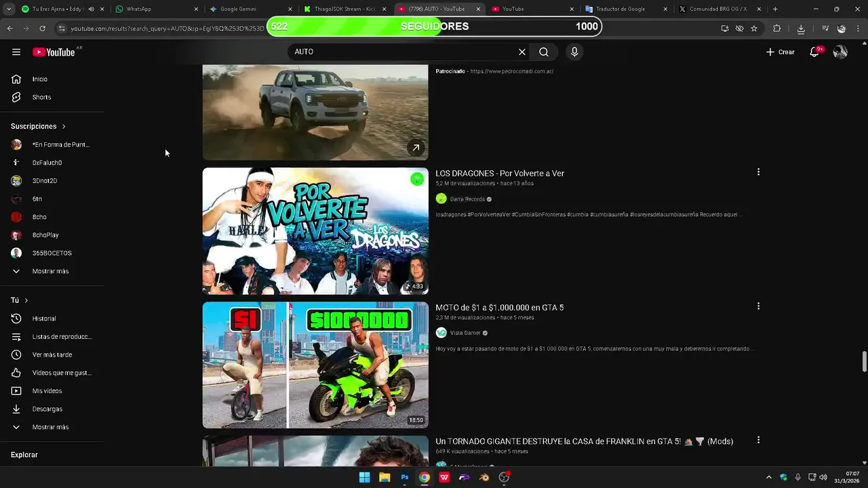
Task: Open the Vista Gamer channel
Action: point(465,333)
